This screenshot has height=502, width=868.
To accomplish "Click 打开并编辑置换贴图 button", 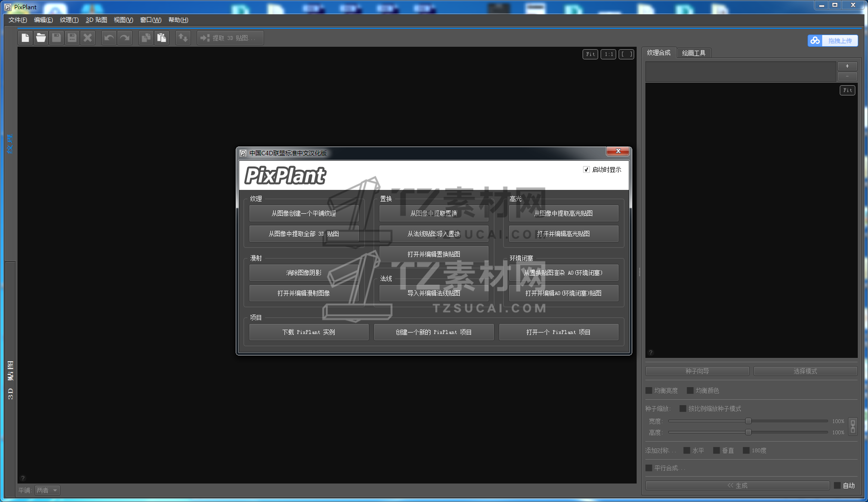I will [434, 254].
